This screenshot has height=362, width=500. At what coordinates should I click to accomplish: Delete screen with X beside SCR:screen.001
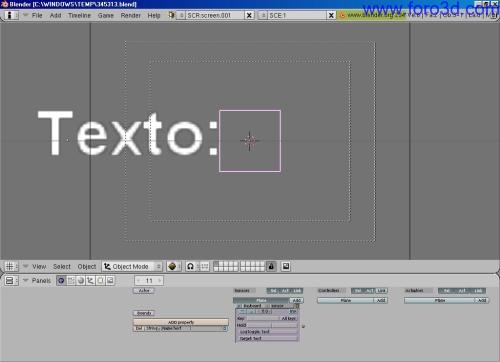coord(249,15)
